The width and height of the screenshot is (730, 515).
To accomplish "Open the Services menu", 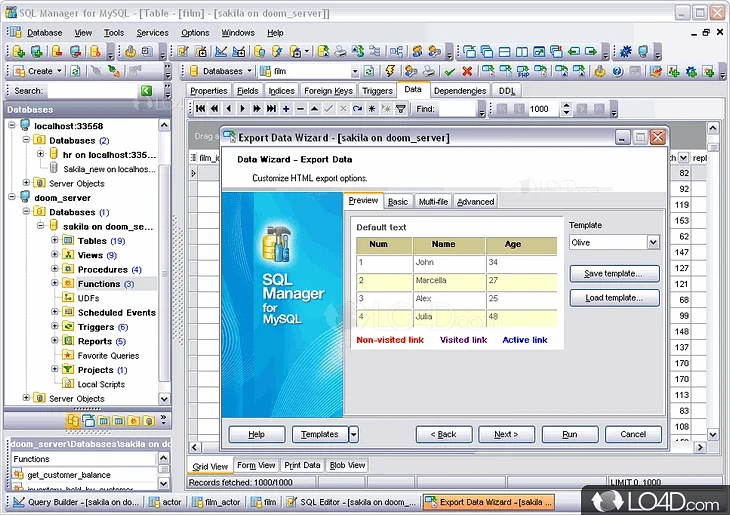I will pos(152,32).
